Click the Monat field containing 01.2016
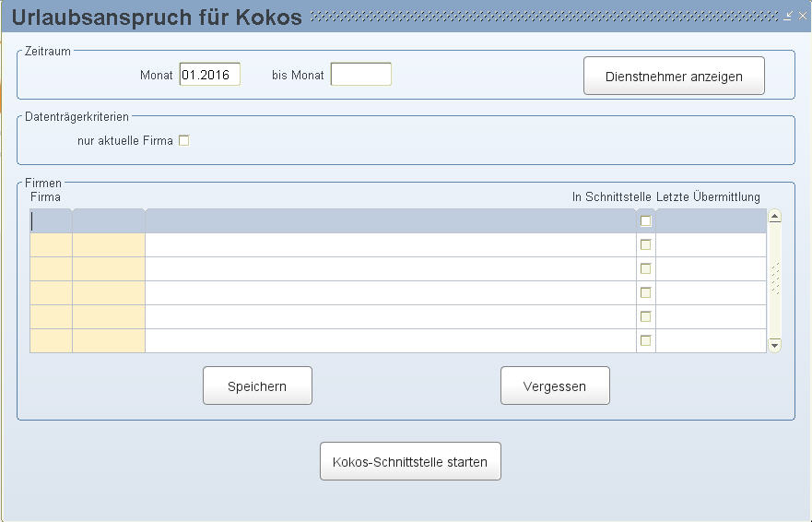 tap(210, 74)
